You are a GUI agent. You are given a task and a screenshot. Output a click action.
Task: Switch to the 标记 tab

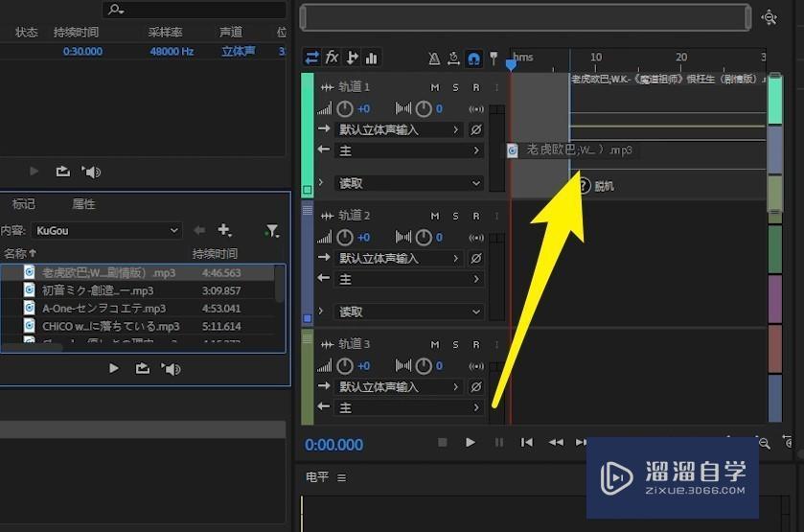(x=24, y=204)
